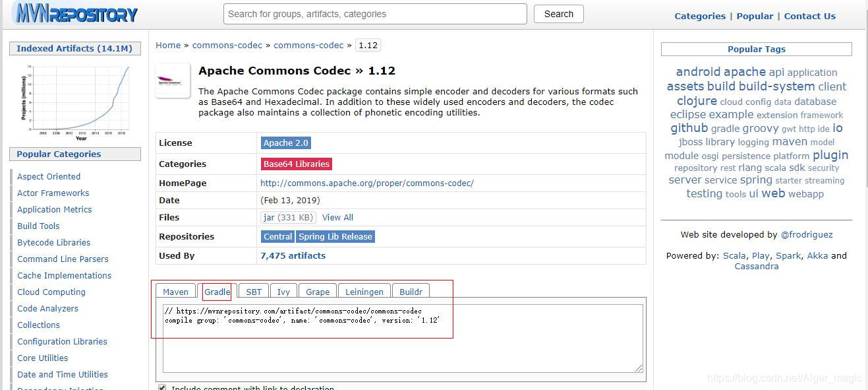Click the github popular tag
868x390 pixels.
click(x=689, y=128)
